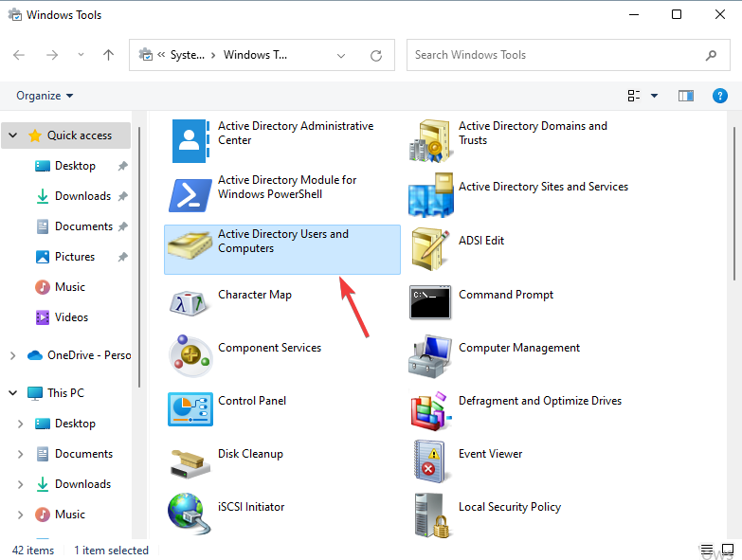Click the Event Viewer label text
Viewport: 742px width, 560px height.
point(490,454)
